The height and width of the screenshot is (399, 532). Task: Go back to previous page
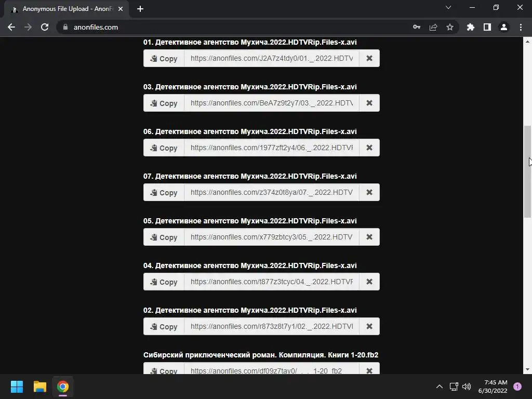(11, 27)
